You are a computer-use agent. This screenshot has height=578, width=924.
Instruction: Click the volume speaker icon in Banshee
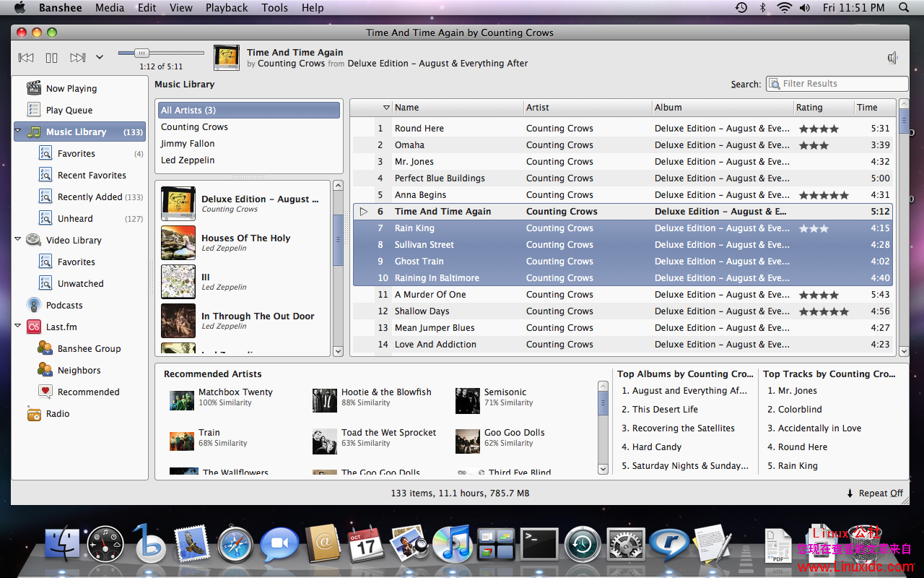click(x=893, y=58)
